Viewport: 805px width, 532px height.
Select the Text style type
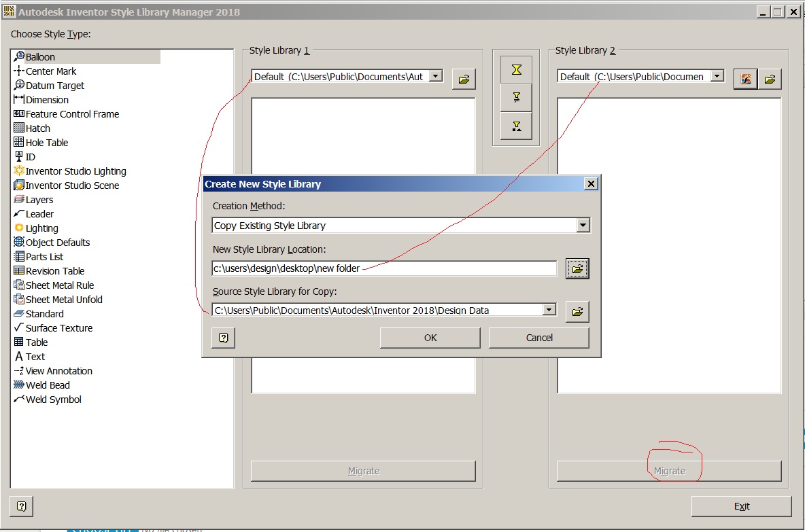click(x=30, y=357)
